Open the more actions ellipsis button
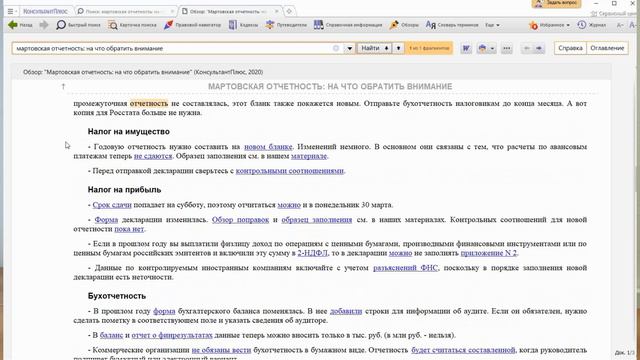640x360 pixels. tap(507, 48)
